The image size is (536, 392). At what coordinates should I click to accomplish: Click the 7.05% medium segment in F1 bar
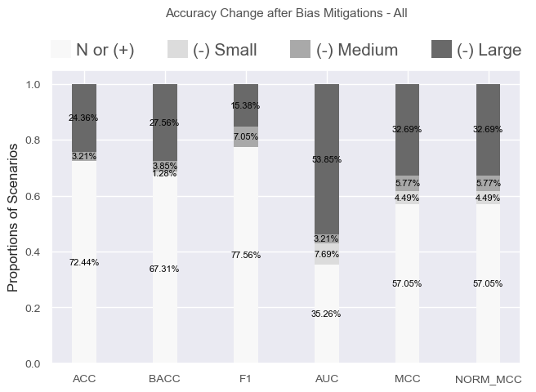click(246, 136)
